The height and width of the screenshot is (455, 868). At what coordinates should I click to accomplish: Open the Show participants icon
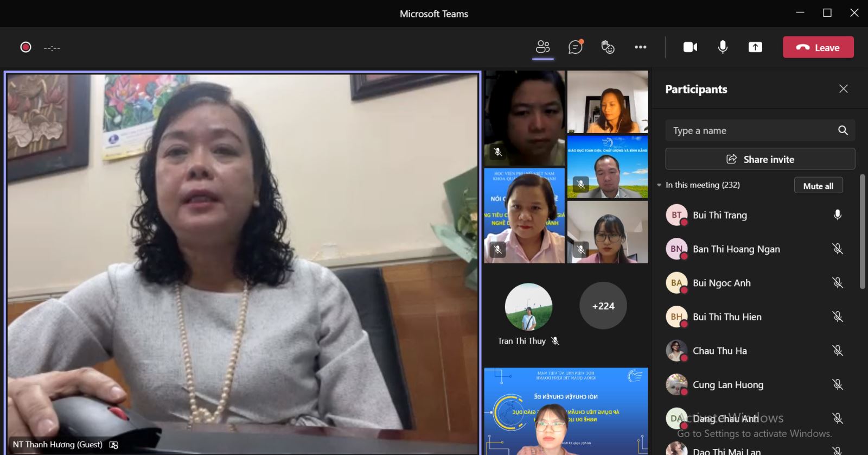click(542, 47)
